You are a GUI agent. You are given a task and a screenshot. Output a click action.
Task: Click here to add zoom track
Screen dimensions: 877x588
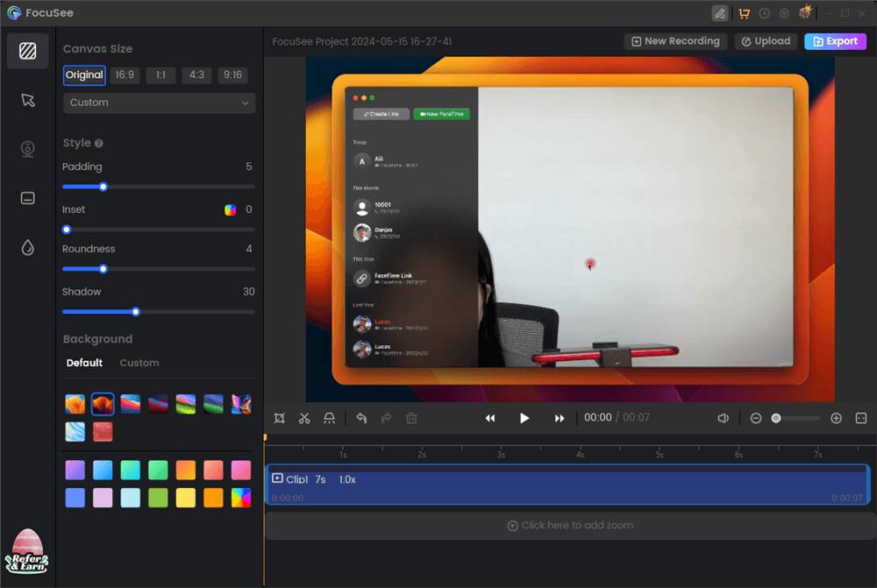[571, 526]
